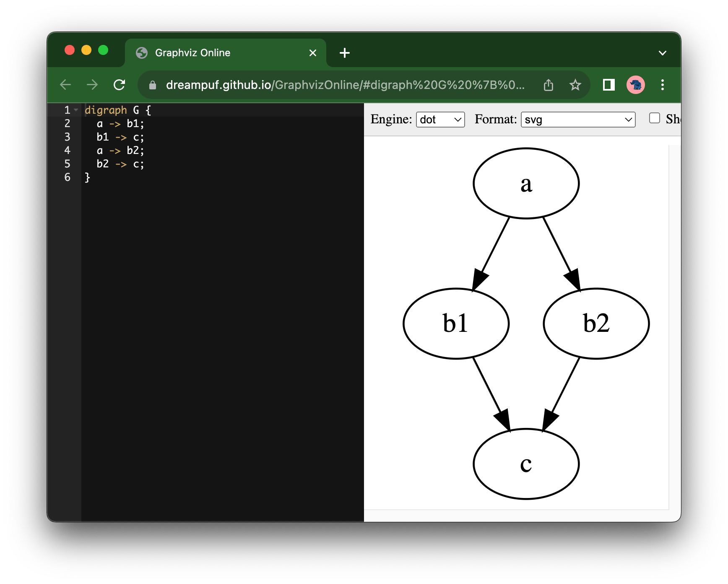Viewport: 728px width, 584px height.
Task: Open the browser side panel icon
Action: (608, 84)
